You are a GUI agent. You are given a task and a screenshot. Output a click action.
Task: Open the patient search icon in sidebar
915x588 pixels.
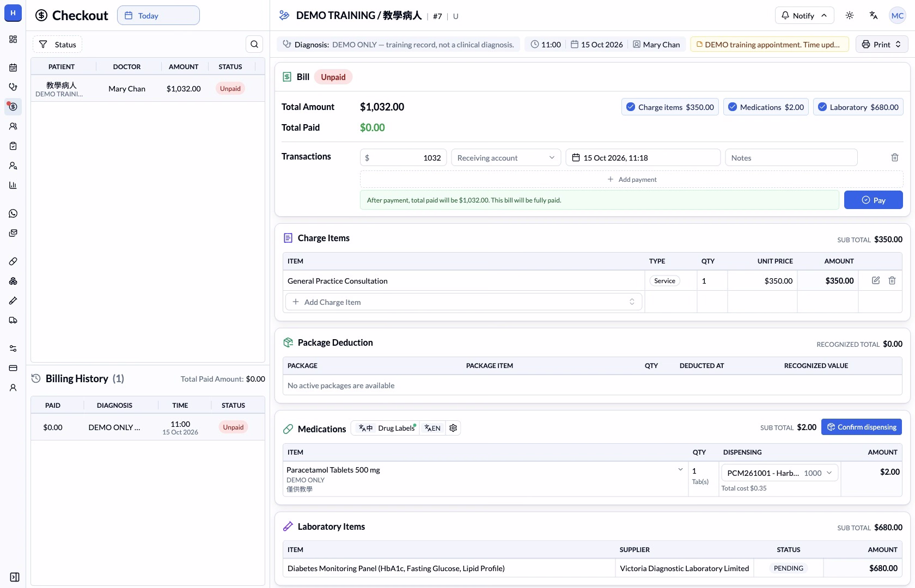(13, 166)
